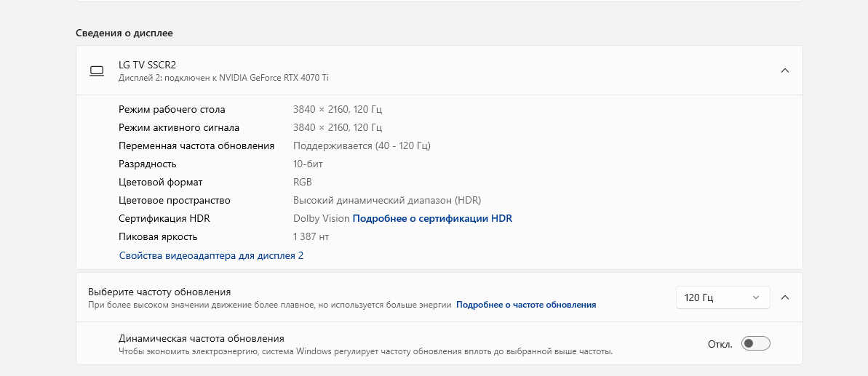This screenshot has width=868, height=376.
Task: Open the Подробнее о частоте обновления link
Action: coord(526,305)
